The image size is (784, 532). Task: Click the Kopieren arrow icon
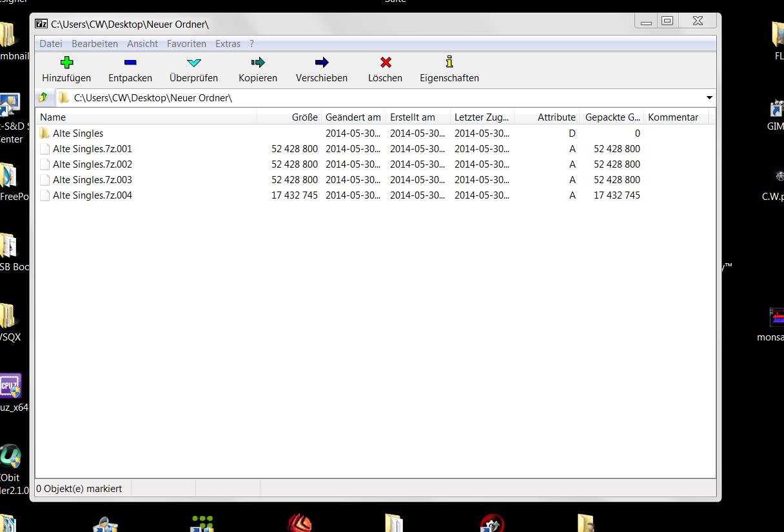coord(258,63)
